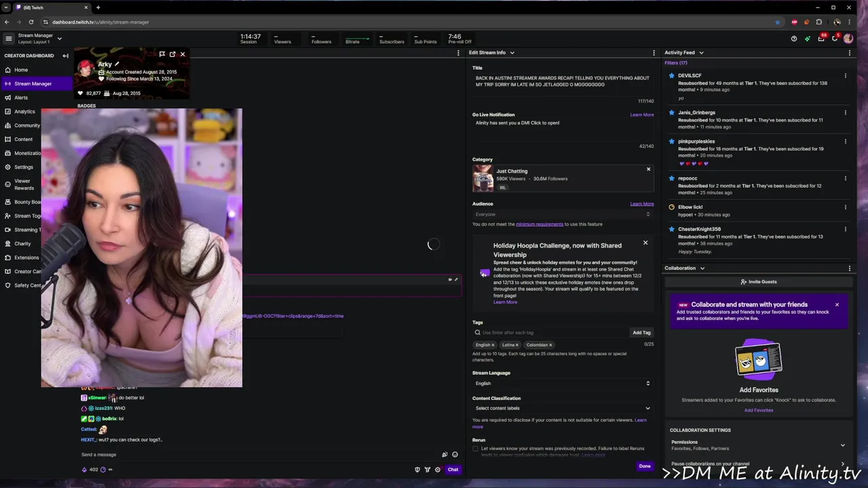Remove the English tag
Screen dimensions: 868x488
[493, 345]
